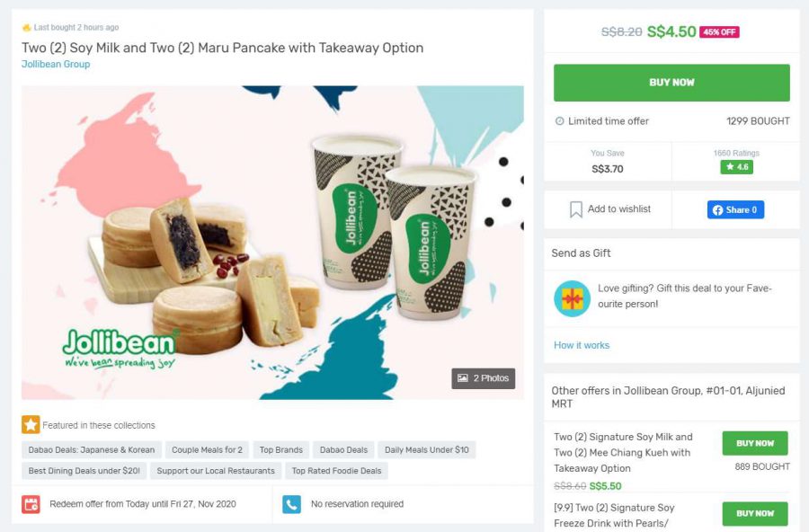This screenshot has width=809, height=532.
Task: Click BUY NOW on the Soy Freeze Drink offer
Action: point(754,513)
